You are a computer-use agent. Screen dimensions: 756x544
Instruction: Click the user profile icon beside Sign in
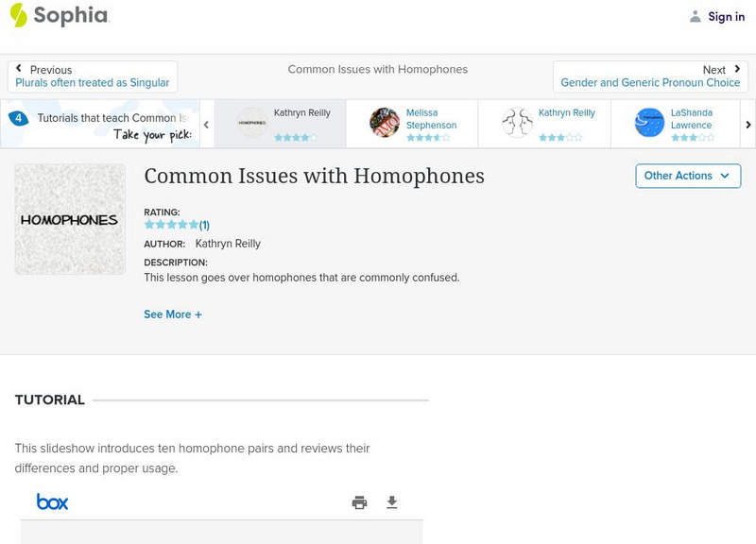pos(696,16)
